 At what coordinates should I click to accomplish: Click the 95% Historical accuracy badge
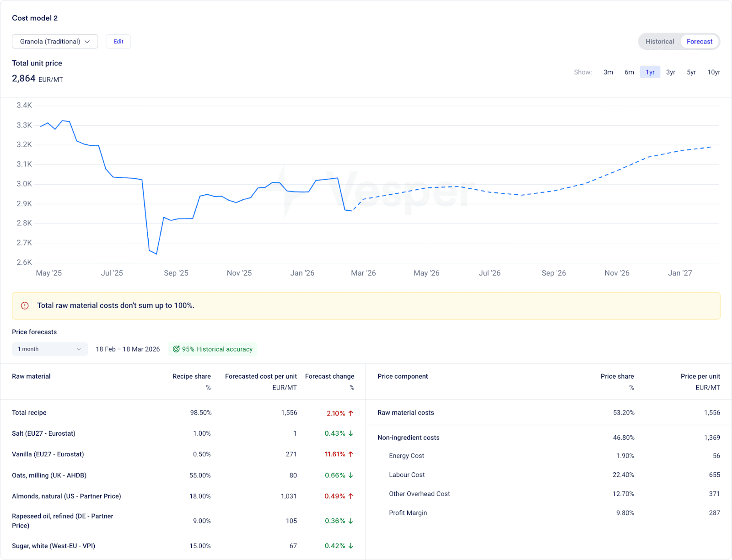pyautogui.click(x=213, y=349)
